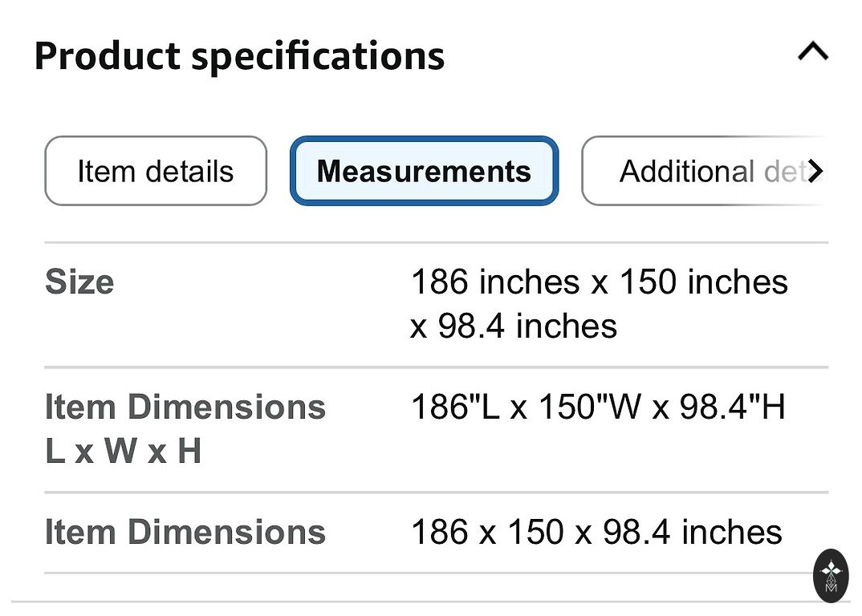Select the last Item Dimensions label
862x616 pixels.
185,533
